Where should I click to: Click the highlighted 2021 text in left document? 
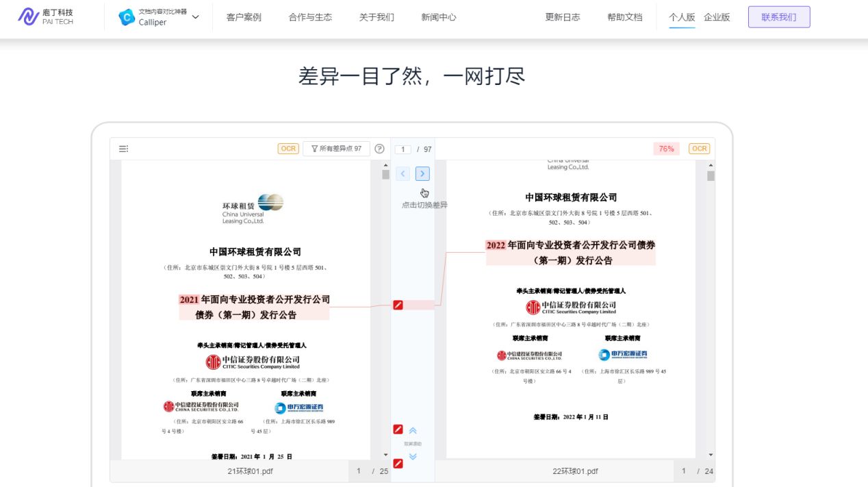pos(189,299)
